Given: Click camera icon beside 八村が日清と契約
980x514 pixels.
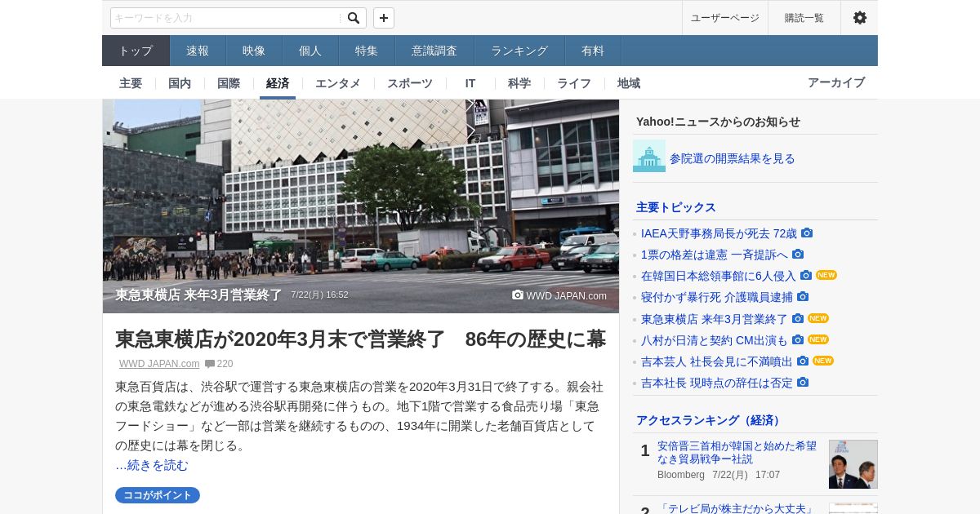Looking at the screenshot, I should pyautogui.click(x=798, y=339).
